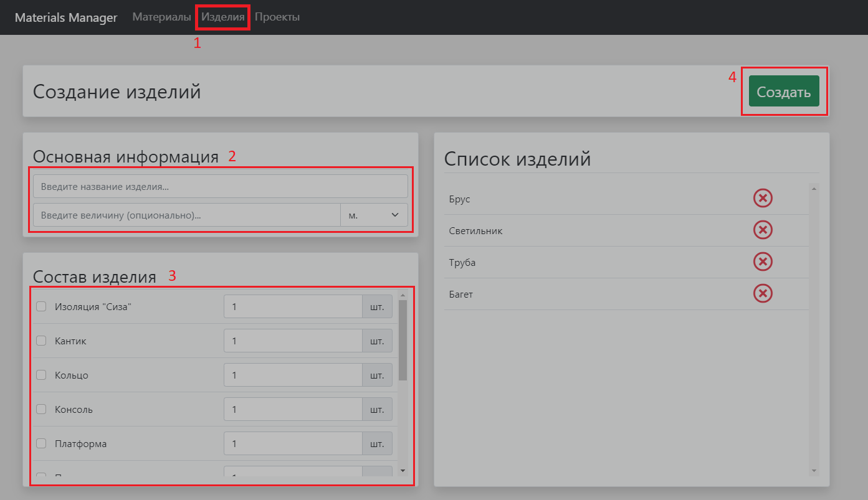868x500 pixels.
Task: Click quantity field for Изоляция "Сиза"
Action: 293,306
